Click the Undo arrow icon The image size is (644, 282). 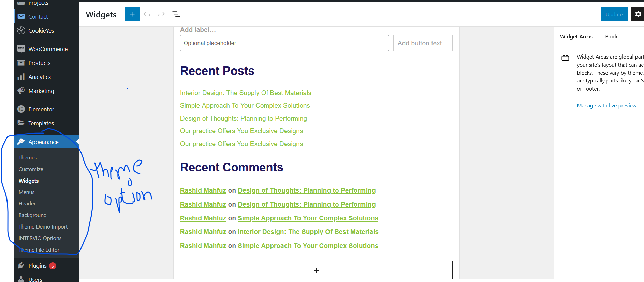pyautogui.click(x=147, y=14)
